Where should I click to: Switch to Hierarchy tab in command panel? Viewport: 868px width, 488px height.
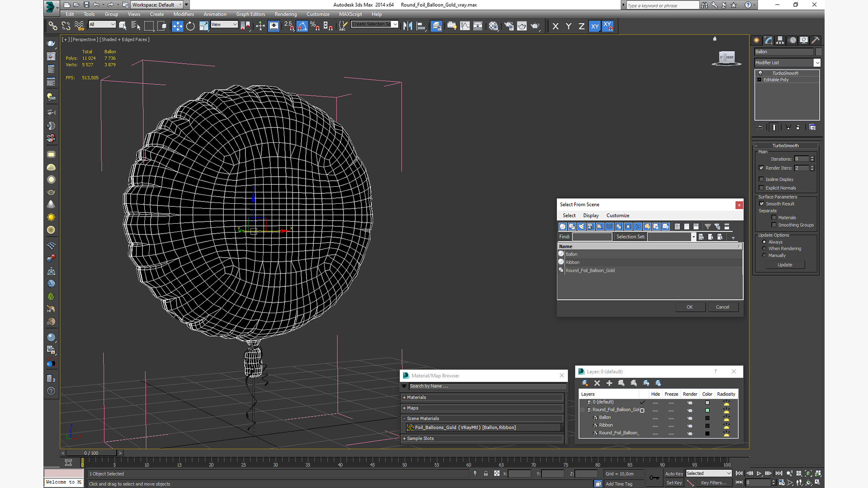[x=780, y=40]
